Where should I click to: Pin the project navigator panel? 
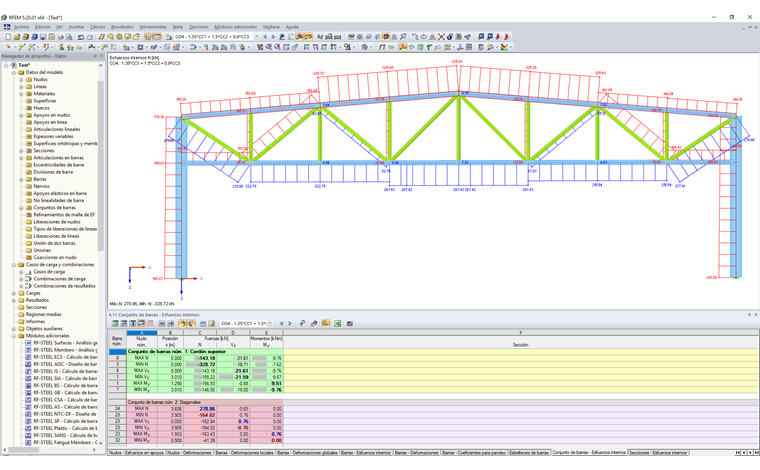(95, 56)
